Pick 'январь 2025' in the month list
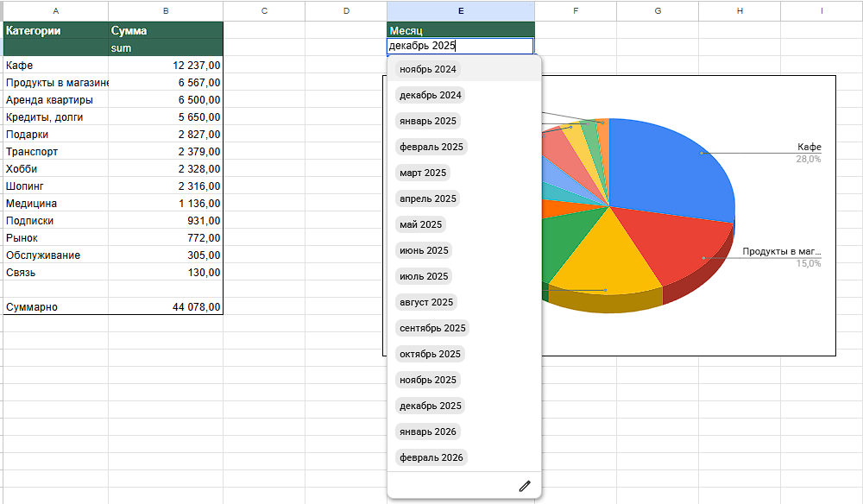This screenshot has width=863, height=504. [428, 121]
